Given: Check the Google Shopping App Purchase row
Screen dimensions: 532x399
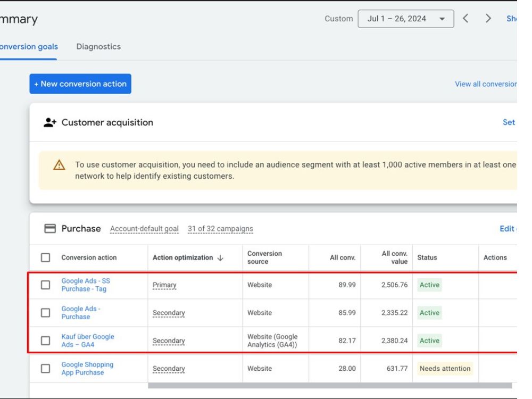Looking at the screenshot, I should [45, 369].
